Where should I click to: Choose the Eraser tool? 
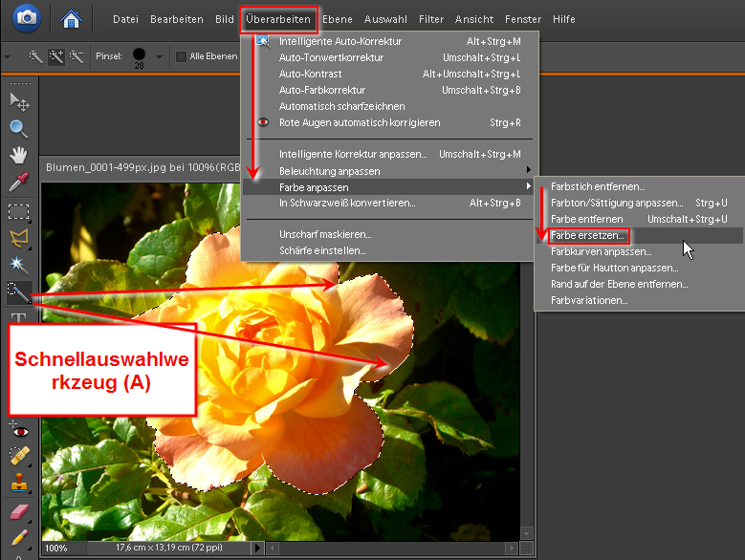coord(18,513)
